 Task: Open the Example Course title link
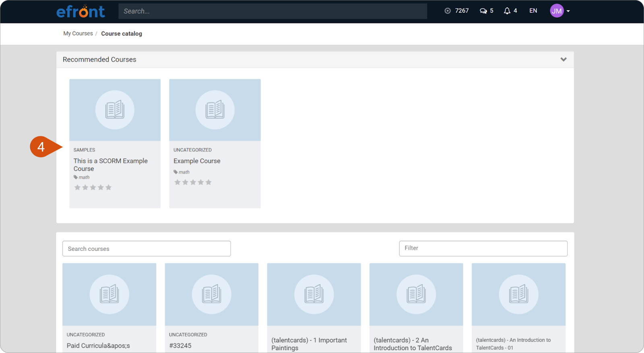pyautogui.click(x=197, y=161)
